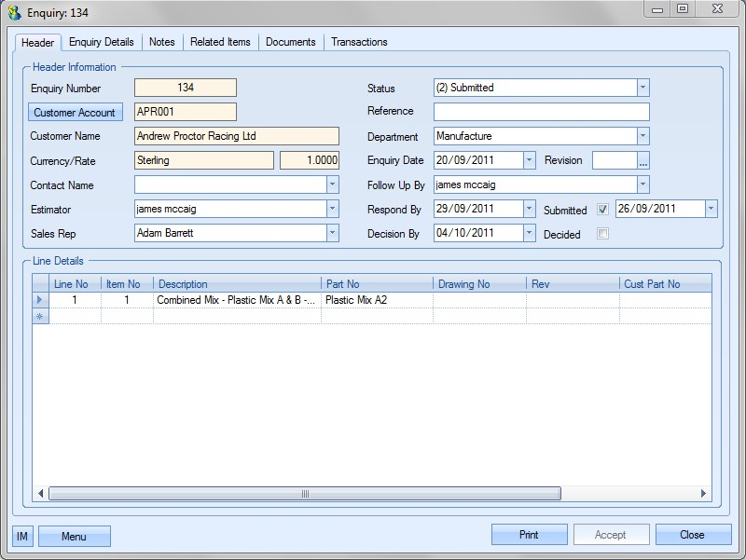
Task: Click the application icon in title bar
Action: point(14,12)
